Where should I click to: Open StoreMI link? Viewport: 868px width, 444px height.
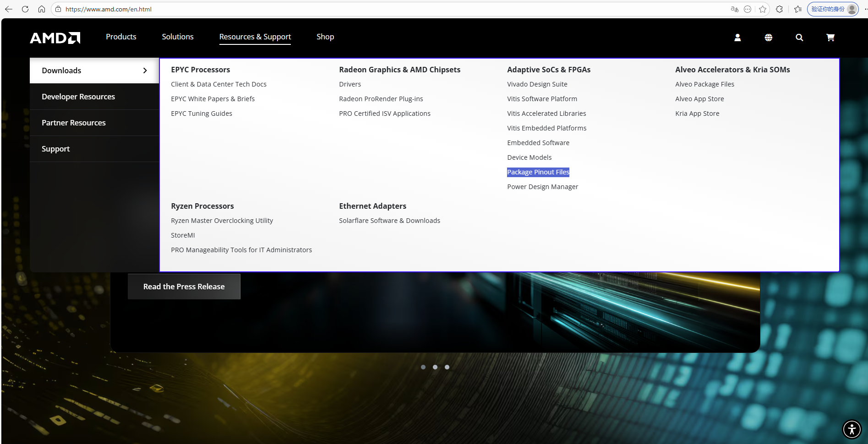click(x=183, y=235)
